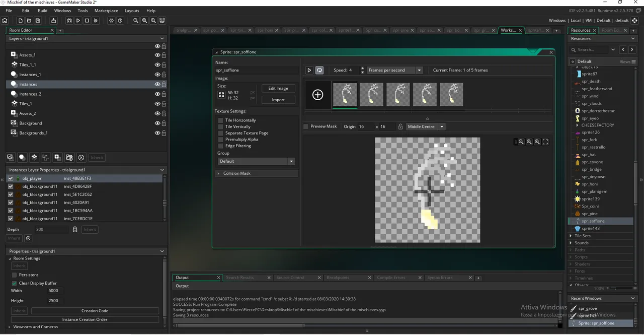Click the resources search field

(593, 49)
